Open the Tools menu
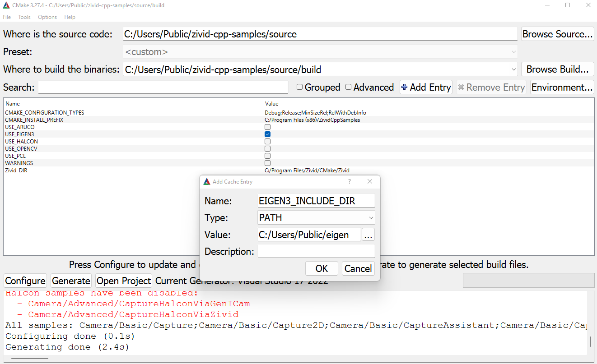The image size is (597, 364). [24, 17]
